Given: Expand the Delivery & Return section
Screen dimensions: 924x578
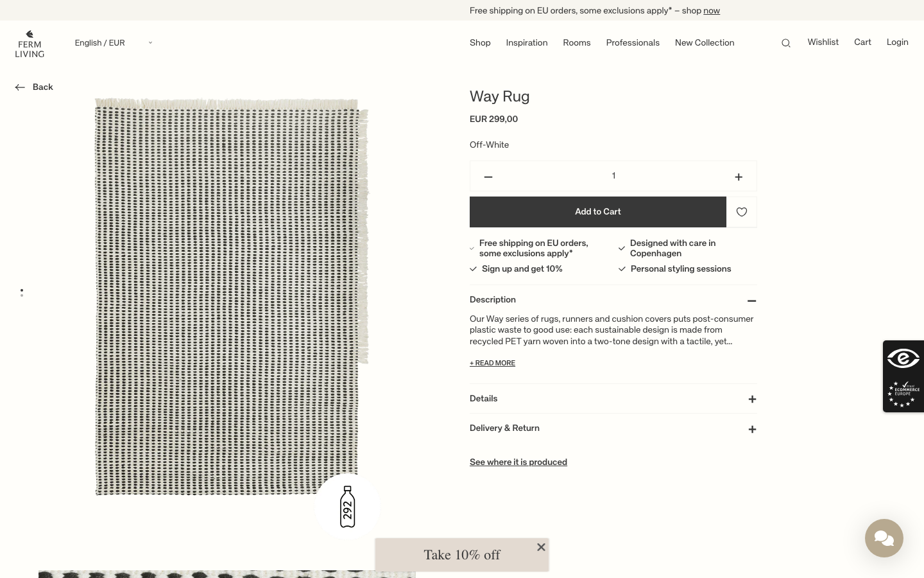Looking at the screenshot, I should (613, 428).
